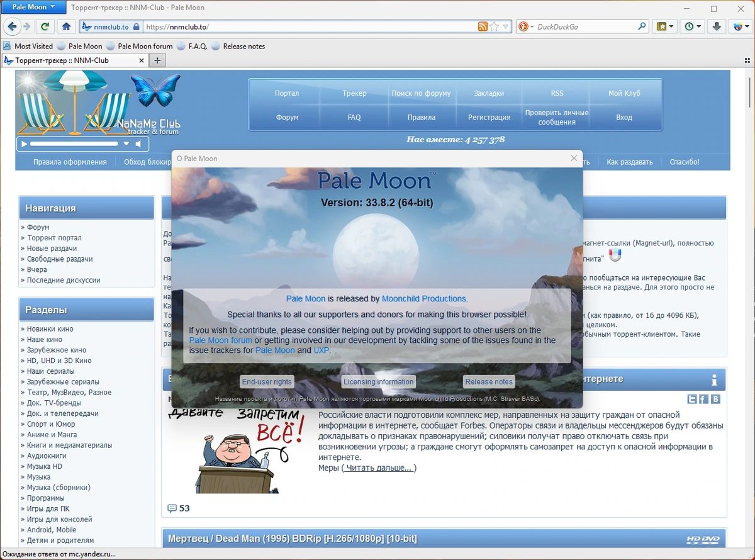Reload the page with the green refresh icon
This screenshot has width=755, height=560.
[x=45, y=26]
